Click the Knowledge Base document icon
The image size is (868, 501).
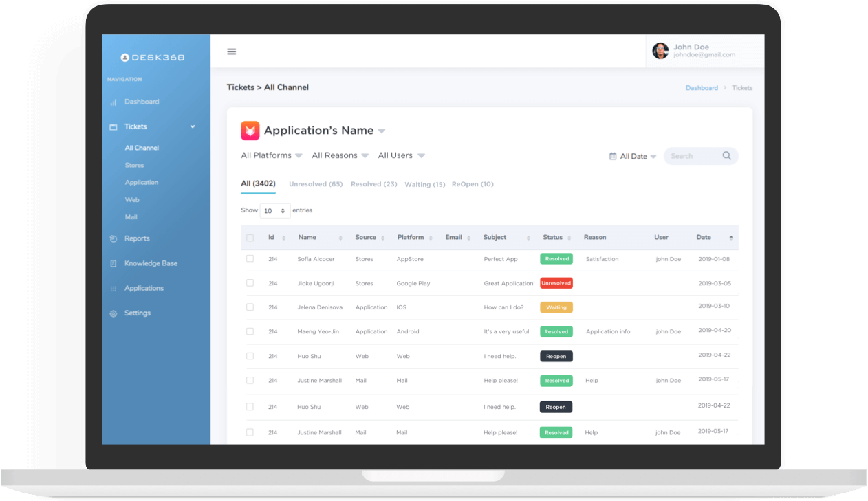pos(113,264)
